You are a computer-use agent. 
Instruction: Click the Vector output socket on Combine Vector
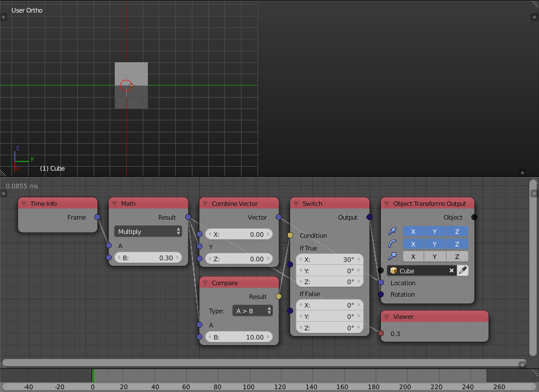(279, 217)
